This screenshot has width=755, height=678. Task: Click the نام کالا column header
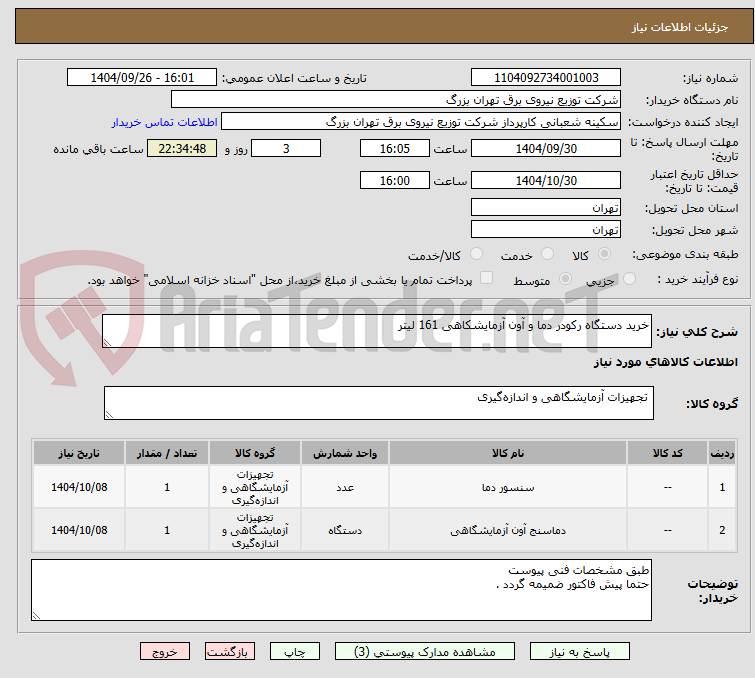[x=508, y=453]
